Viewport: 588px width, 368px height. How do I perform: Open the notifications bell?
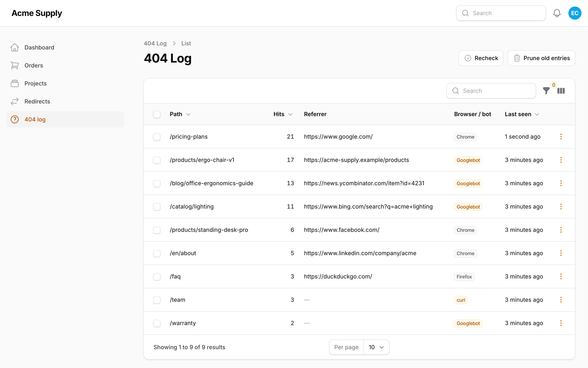coord(557,13)
